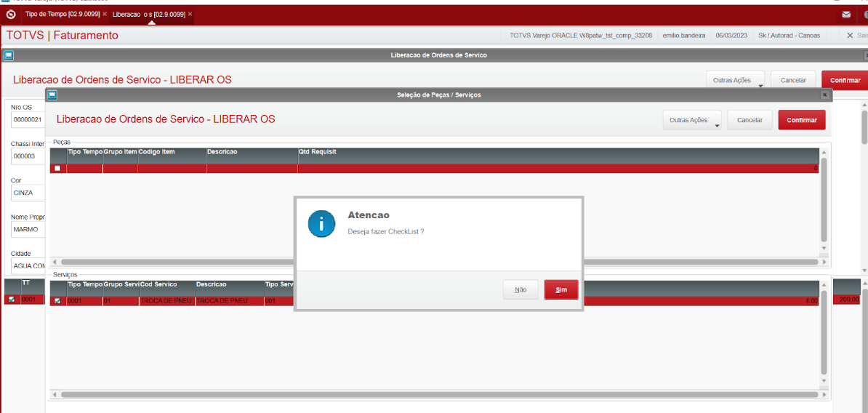
Task: Confirm in Seleção de Peças window
Action: click(802, 120)
